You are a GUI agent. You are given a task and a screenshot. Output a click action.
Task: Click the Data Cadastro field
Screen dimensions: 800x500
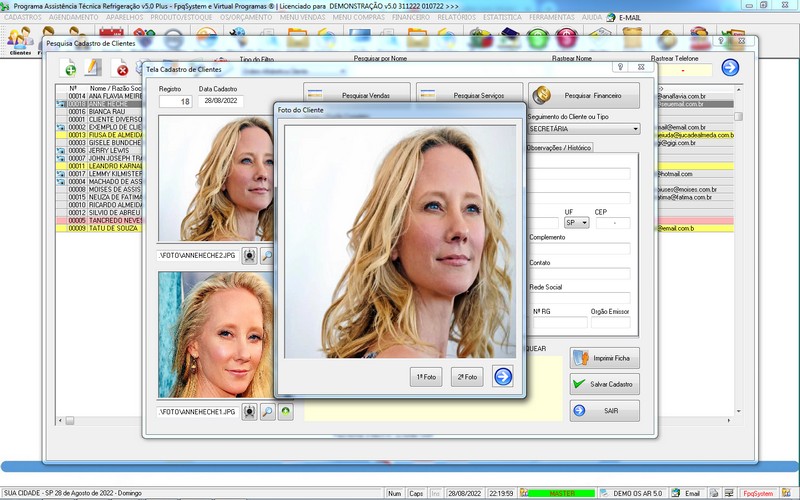pyautogui.click(x=220, y=101)
